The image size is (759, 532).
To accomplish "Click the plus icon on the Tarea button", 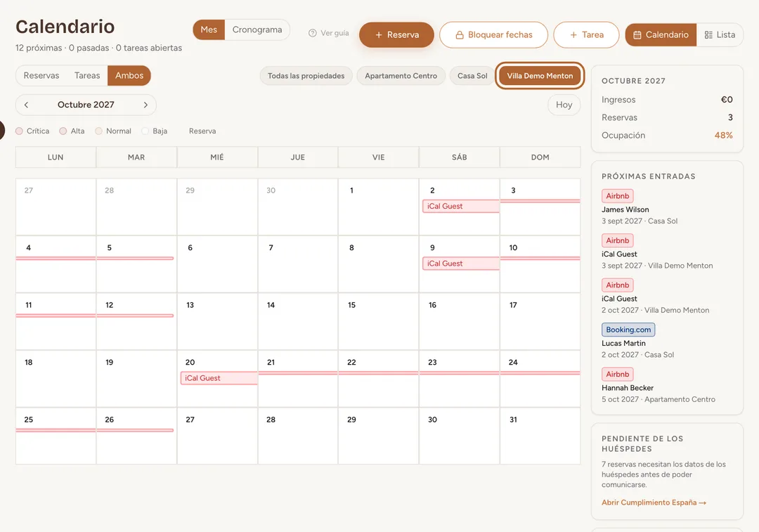I will tap(573, 35).
